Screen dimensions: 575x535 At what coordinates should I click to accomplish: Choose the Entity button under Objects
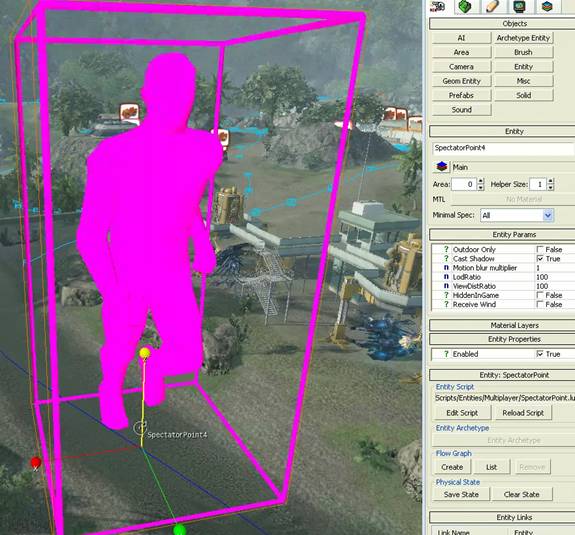click(x=523, y=66)
